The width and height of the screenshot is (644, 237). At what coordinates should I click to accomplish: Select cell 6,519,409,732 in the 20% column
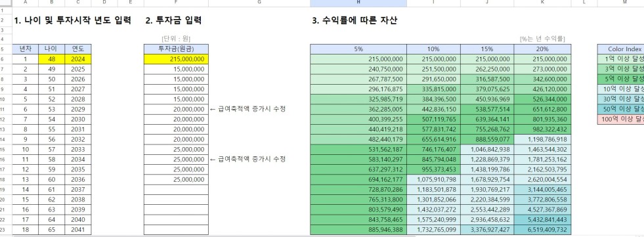coord(542,230)
